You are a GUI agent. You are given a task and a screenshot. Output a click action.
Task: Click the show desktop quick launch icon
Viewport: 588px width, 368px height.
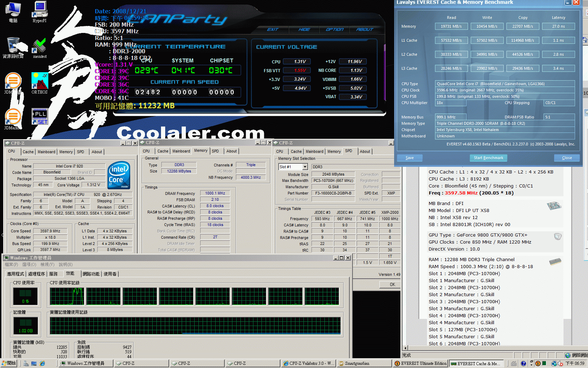(x=34, y=363)
